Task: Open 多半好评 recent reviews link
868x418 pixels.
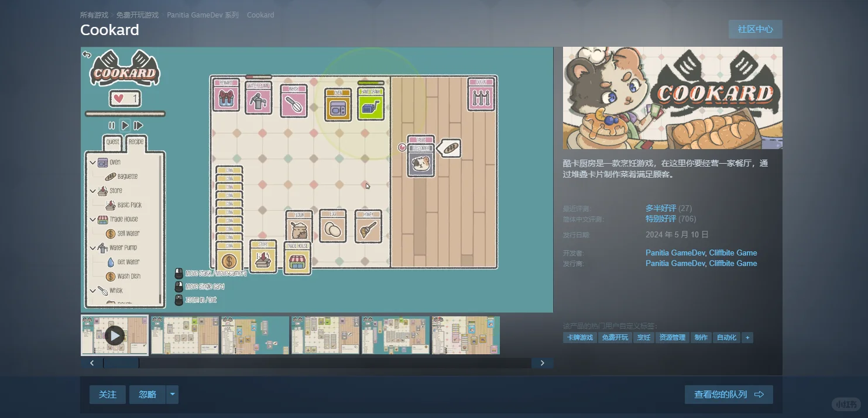Action: pos(661,208)
